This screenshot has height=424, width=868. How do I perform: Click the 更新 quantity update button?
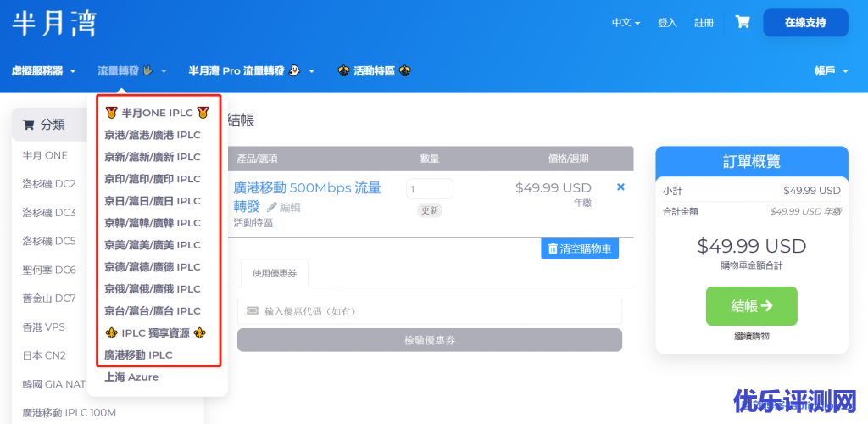(430, 210)
